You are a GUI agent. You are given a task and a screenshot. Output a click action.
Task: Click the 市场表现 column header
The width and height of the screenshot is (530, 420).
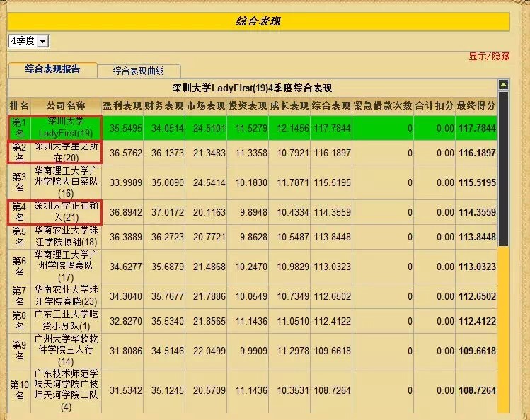point(206,105)
